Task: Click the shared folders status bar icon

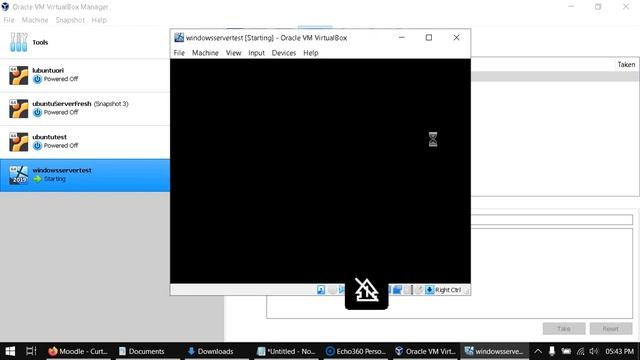Action: [397, 290]
